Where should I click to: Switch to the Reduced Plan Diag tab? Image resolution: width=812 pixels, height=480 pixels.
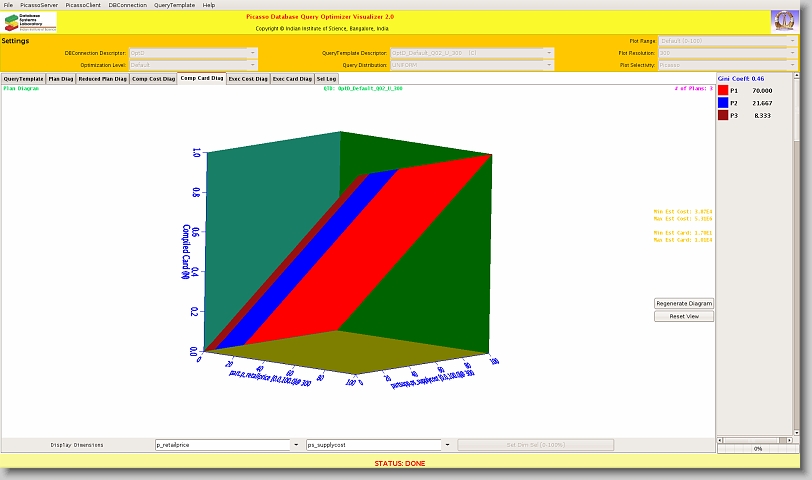102,78
